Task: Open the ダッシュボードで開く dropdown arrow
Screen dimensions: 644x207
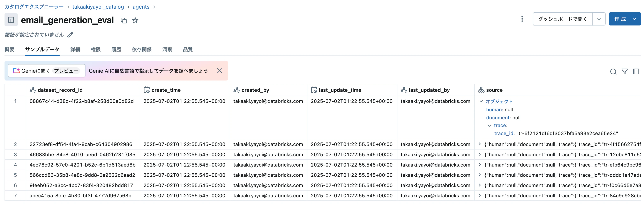Action: pos(599,19)
